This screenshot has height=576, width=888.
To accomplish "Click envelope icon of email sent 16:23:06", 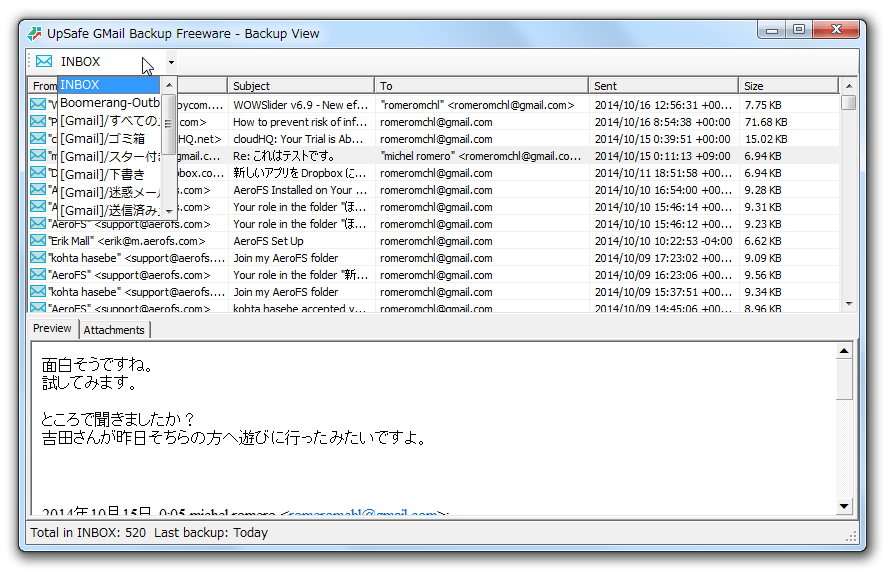I will [38, 274].
